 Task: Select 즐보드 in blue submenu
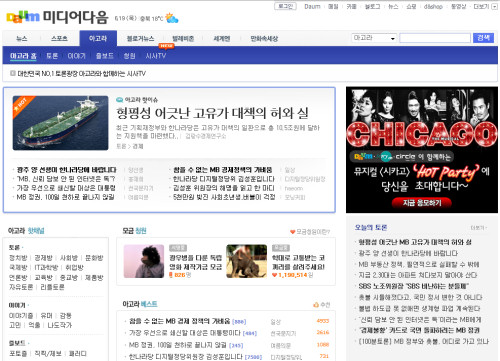coord(105,56)
